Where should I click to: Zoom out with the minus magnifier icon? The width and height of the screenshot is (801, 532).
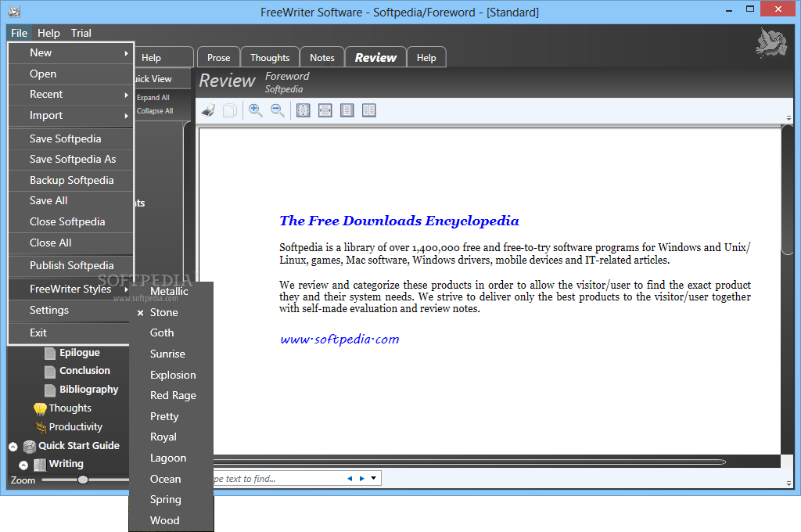[x=278, y=110]
